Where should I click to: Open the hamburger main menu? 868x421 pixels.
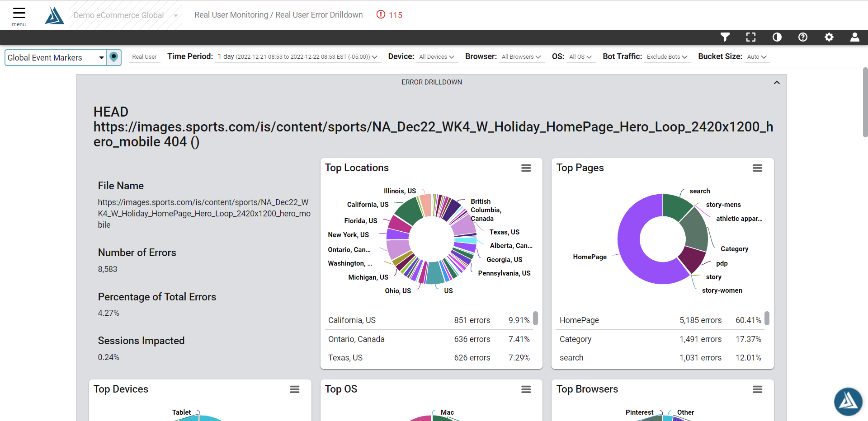coord(19,16)
